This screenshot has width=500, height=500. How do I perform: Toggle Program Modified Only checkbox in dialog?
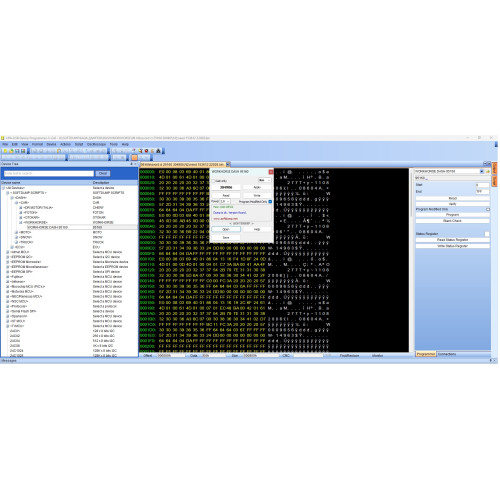(270, 202)
